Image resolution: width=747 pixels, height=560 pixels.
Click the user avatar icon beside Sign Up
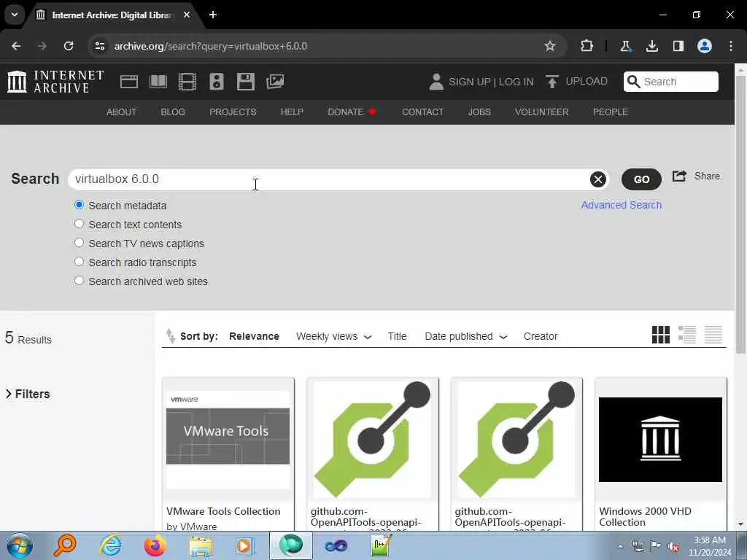pos(436,82)
